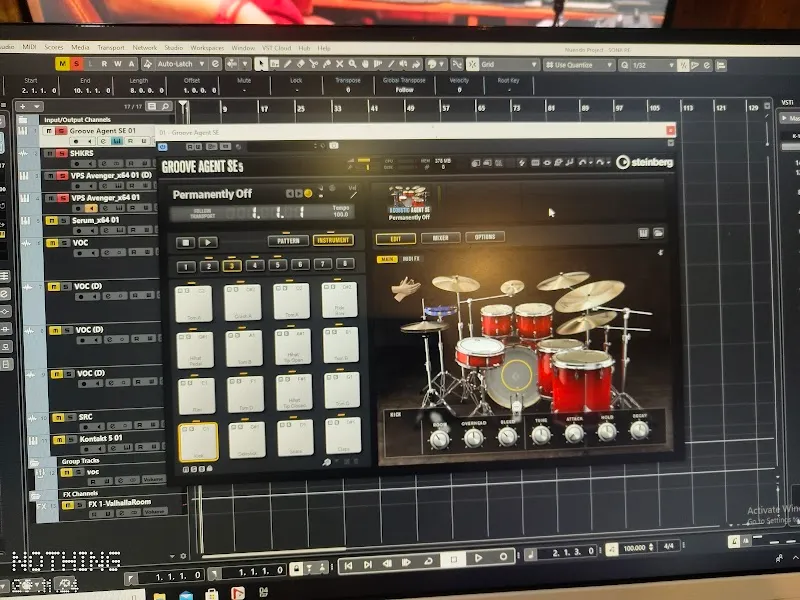Open the Workspaces menu

tap(207, 47)
